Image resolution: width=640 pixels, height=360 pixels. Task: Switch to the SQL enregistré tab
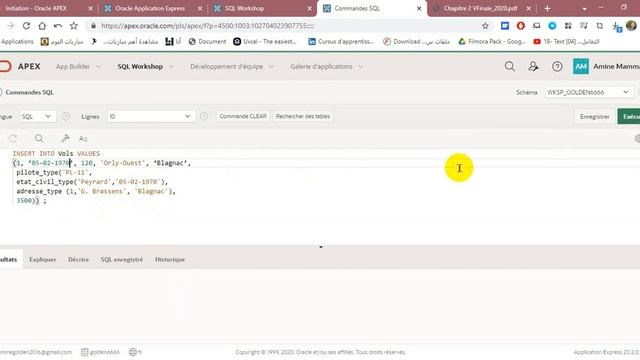(x=122, y=260)
